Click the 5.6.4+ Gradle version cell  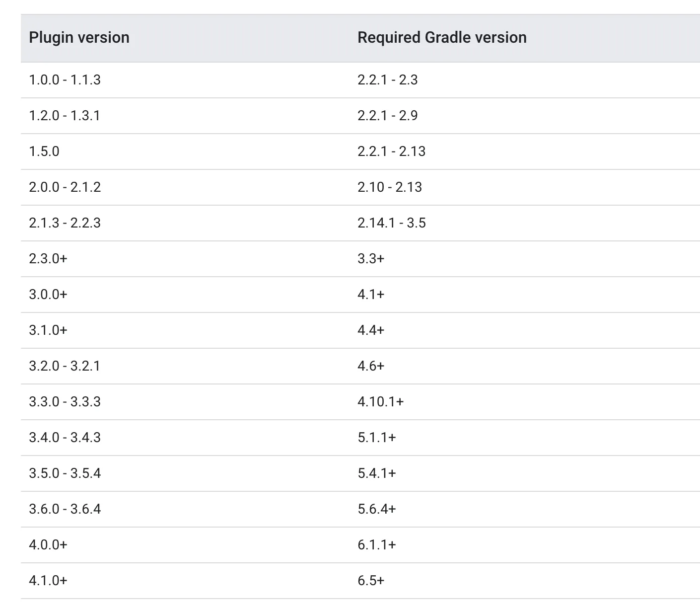coord(377,509)
